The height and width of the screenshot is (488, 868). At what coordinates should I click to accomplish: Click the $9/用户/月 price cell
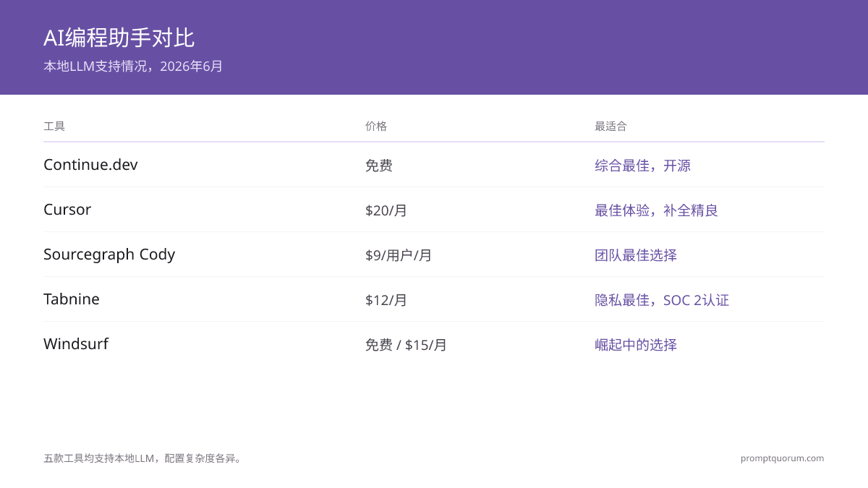pyautogui.click(x=399, y=255)
